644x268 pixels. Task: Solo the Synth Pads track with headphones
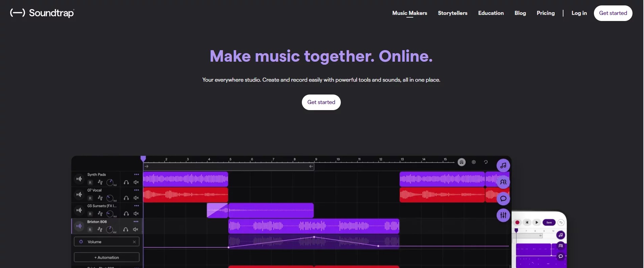[x=126, y=182]
